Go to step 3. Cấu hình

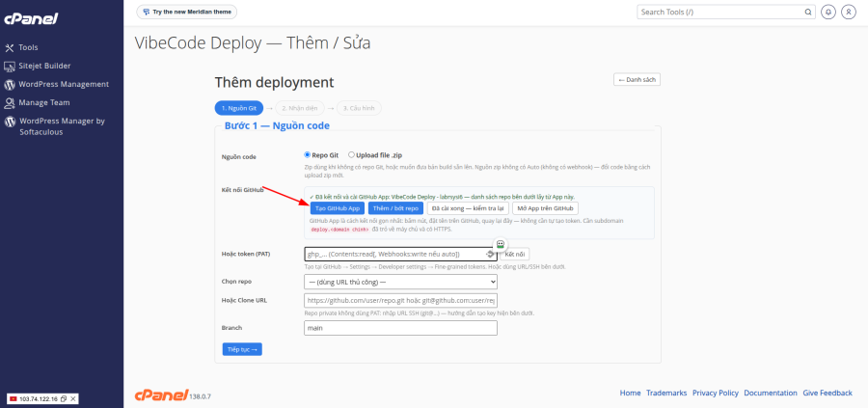click(359, 108)
